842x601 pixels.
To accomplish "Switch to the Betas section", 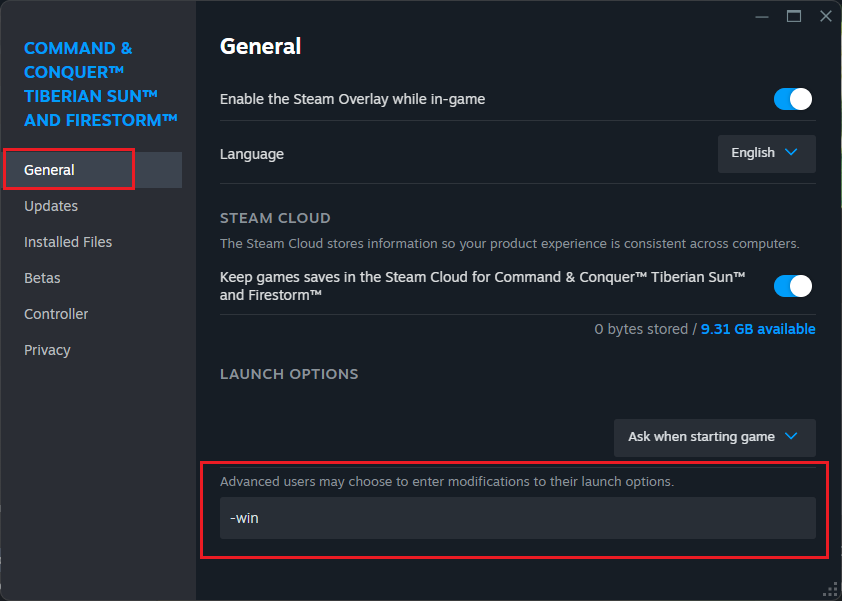I will coord(42,278).
